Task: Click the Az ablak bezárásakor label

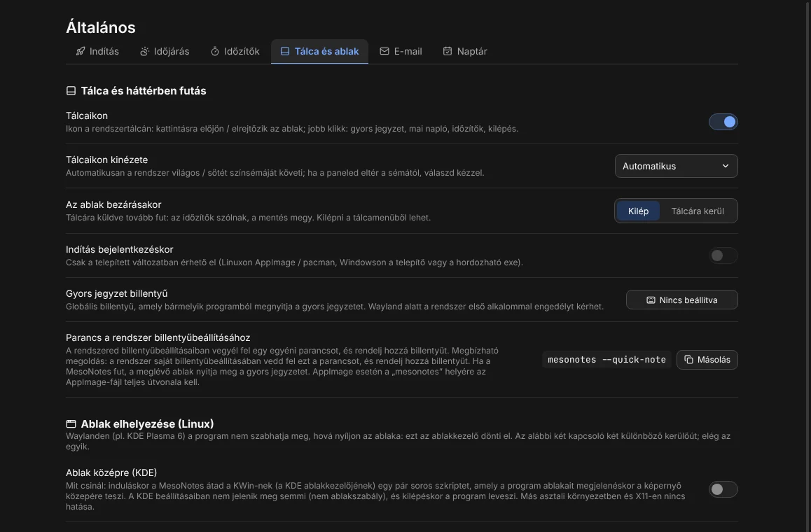Action: click(113, 204)
